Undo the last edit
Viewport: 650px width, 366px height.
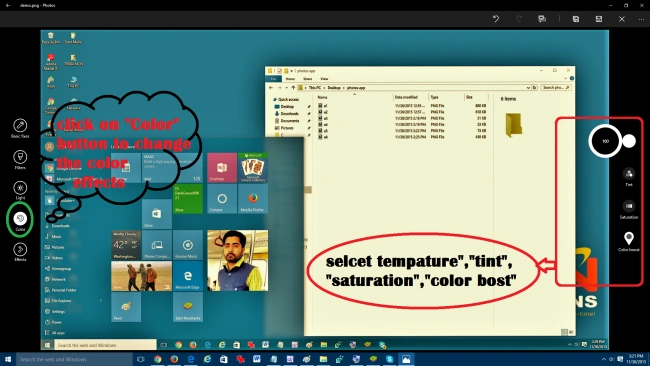pos(496,19)
